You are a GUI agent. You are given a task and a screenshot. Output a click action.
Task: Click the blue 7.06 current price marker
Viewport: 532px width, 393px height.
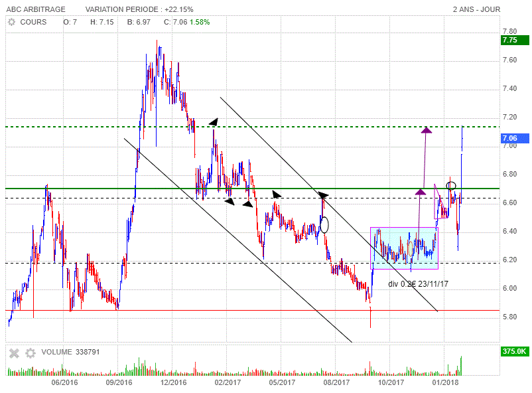(515, 138)
